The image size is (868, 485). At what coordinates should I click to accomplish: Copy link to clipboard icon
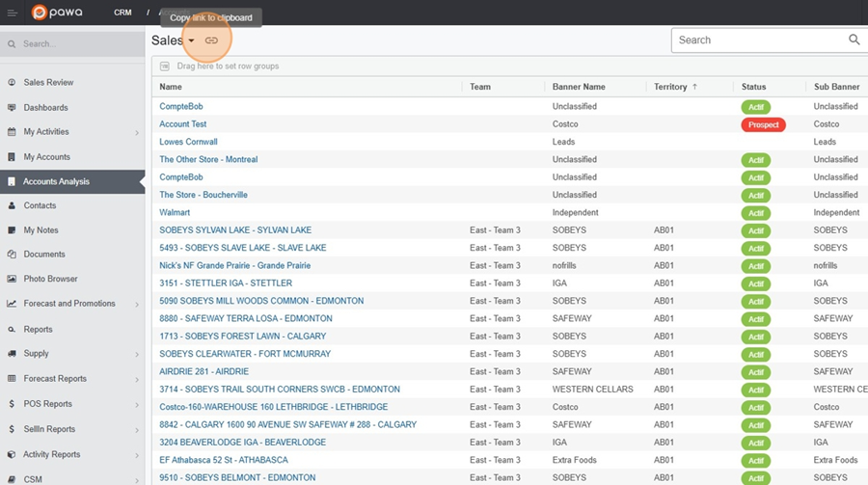(x=211, y=40)
